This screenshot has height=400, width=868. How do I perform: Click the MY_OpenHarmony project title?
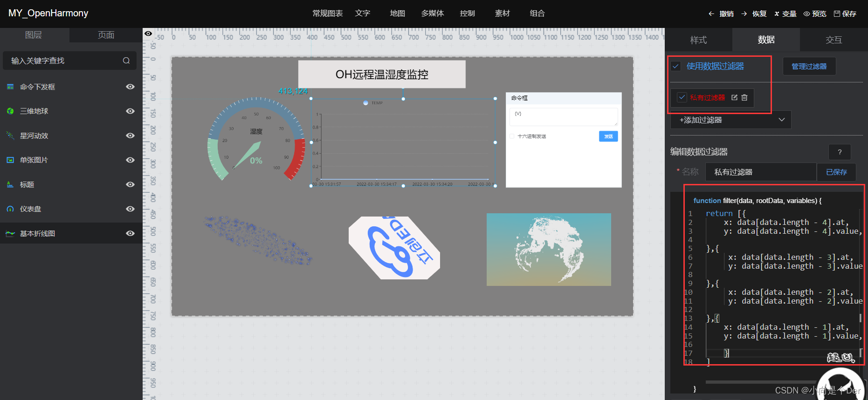48,13
